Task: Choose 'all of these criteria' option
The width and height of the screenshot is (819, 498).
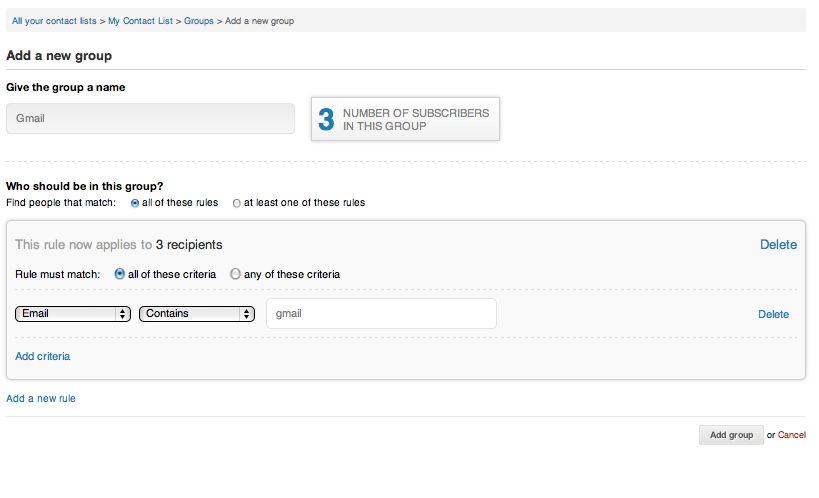Action: coord(120,274)
